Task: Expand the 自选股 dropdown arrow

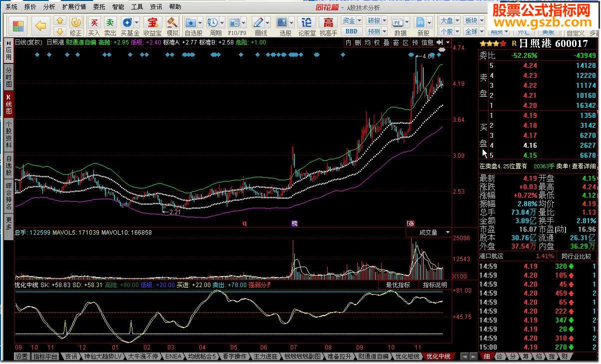Action: pos(200,22)
